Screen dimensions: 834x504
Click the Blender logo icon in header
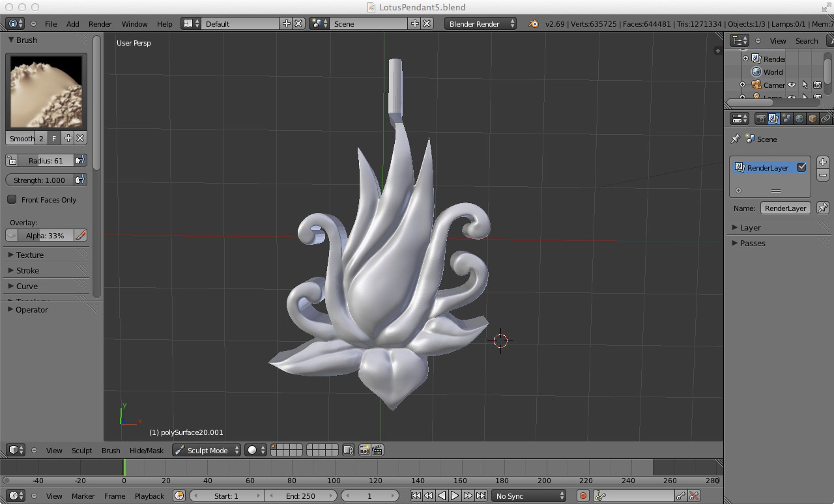(x=534, y=23)
